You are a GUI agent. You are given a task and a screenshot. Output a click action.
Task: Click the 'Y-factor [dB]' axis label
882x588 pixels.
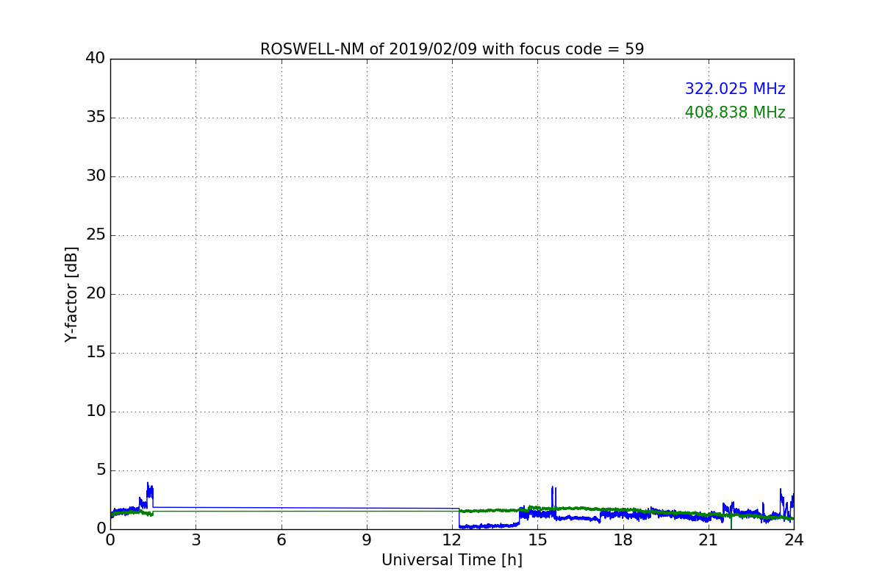coord(71,294)
